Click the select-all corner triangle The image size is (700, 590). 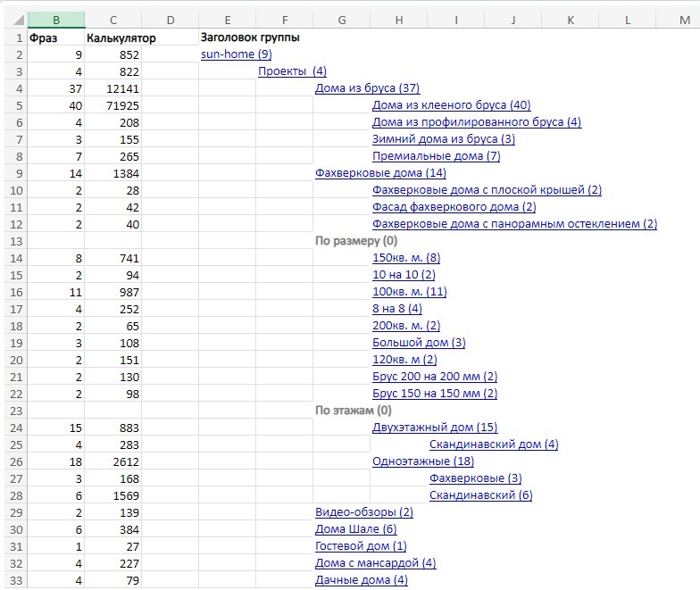click(18, 20)
